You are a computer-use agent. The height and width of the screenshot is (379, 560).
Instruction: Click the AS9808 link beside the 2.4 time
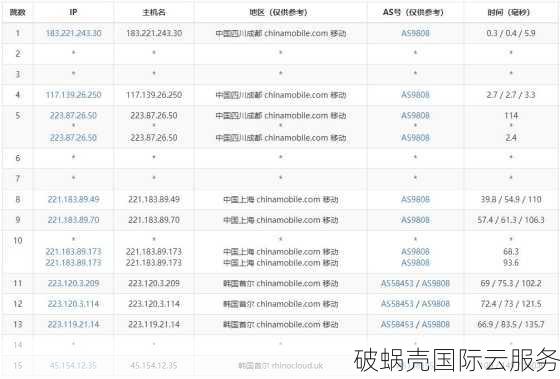(x=415, y=138)
